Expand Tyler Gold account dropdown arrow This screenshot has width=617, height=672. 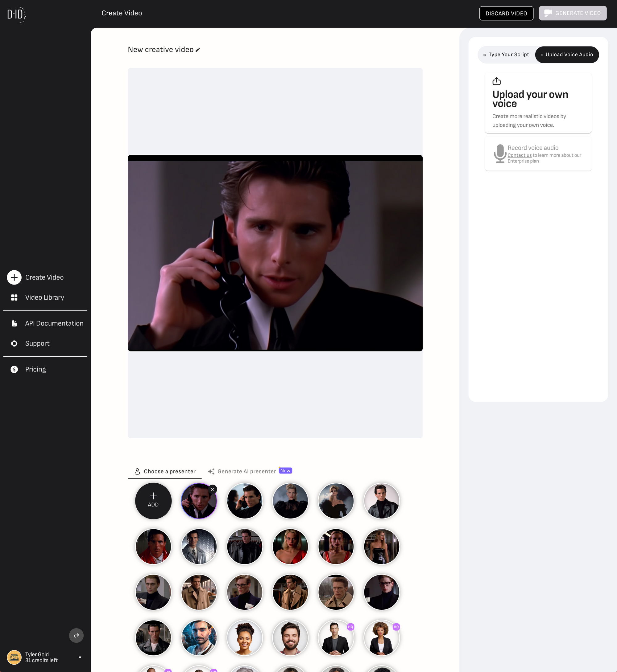[80, 657]
